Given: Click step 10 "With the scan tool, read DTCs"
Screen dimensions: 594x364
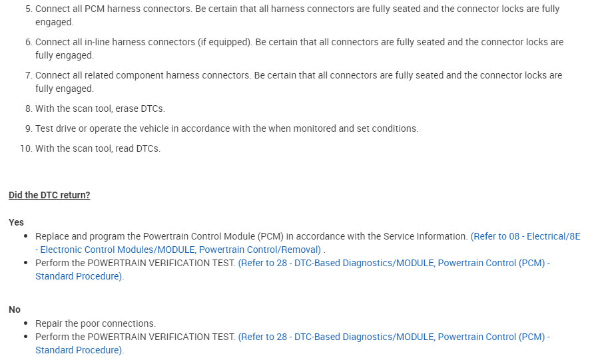Looking at the screenshot, I should [98, 148].
